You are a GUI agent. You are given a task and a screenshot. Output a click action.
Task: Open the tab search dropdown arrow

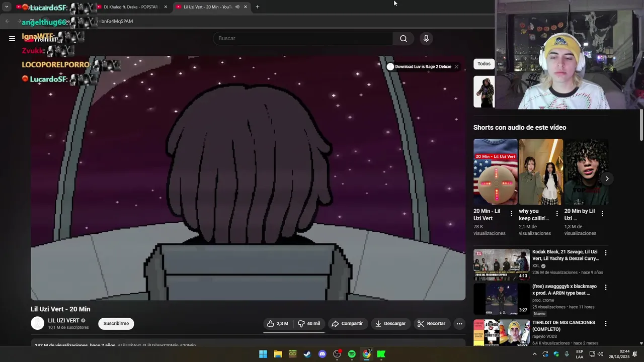pos(7,7)
